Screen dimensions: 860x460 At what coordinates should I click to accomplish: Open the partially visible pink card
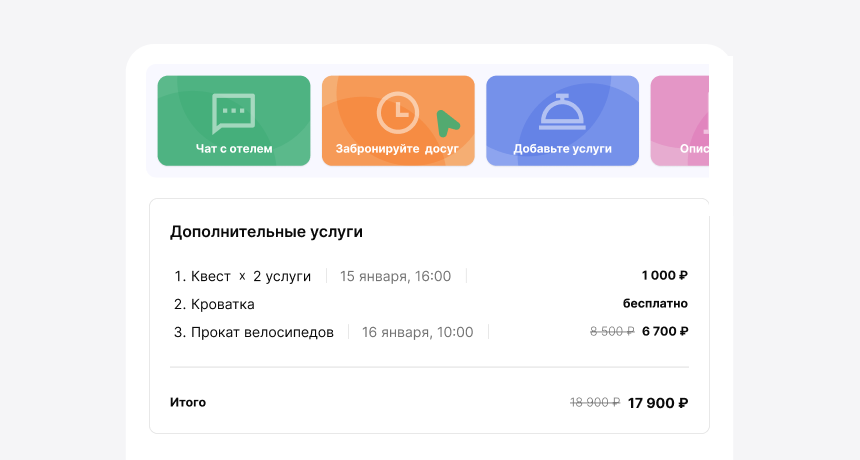click(680, 121)
